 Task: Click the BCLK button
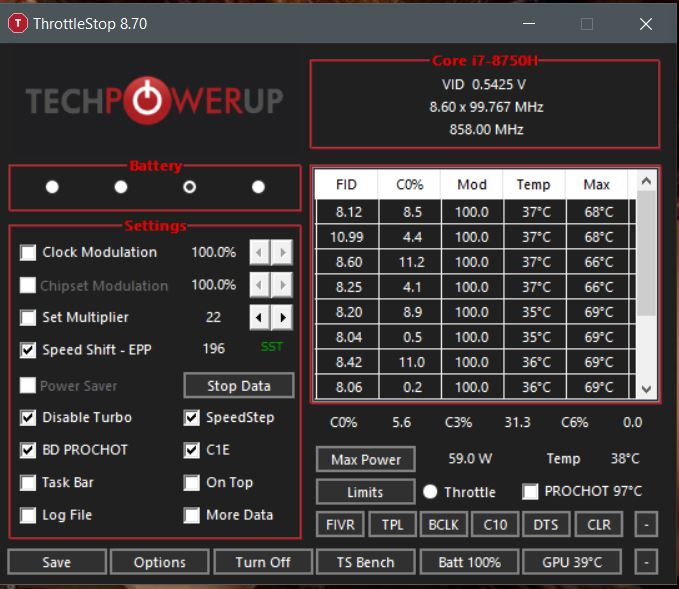[x=444, y=524]
